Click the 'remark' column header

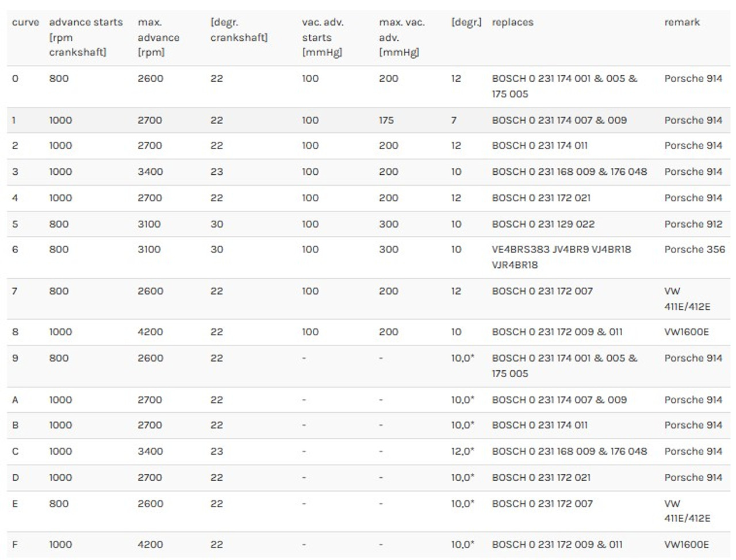(x=682, y=22)
